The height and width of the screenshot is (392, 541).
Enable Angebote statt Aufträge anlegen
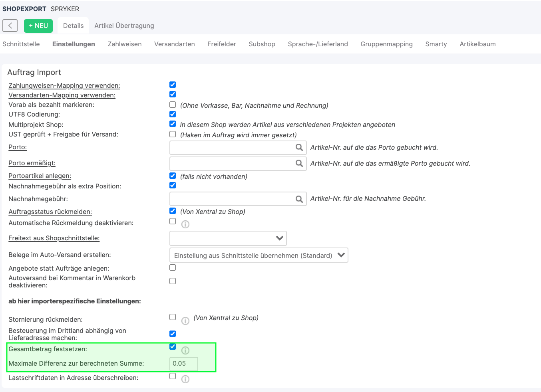click(173, 267)
